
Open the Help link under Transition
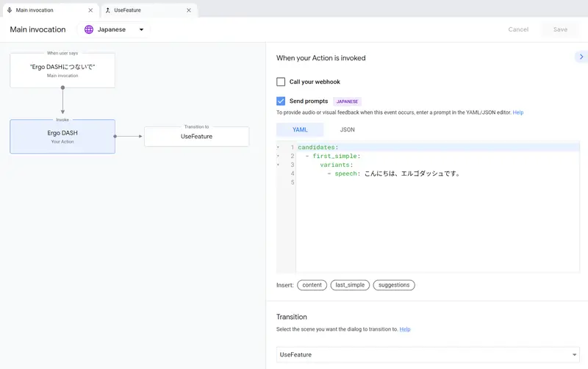tap(405, 329)
